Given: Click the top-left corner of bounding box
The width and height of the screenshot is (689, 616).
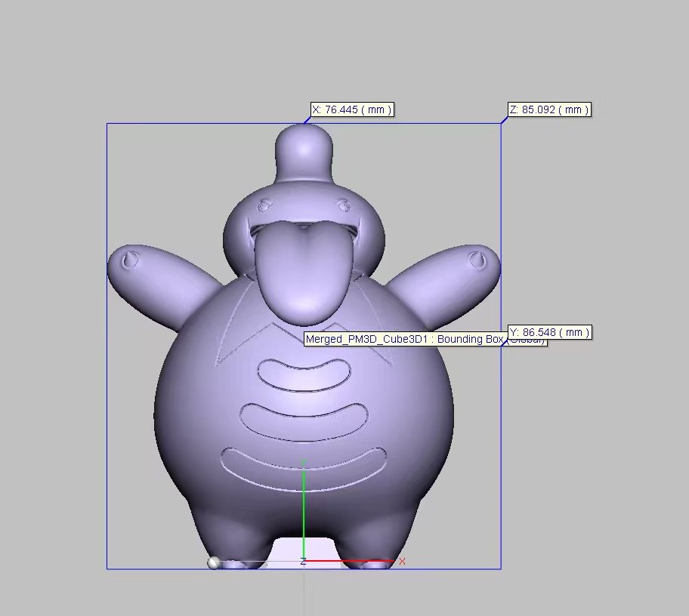Looking at the screenshot, I should (x=107, y=124).
